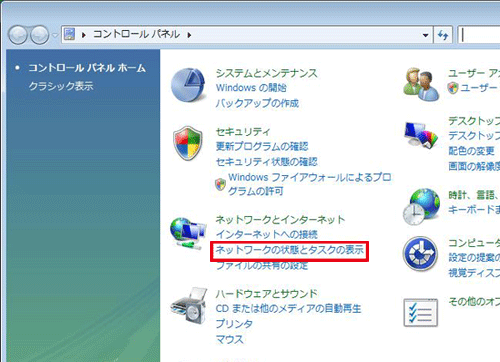The image size is (500, 362).
Task: Click the clock and globe regional icon
Action: [x=421, y=207]
